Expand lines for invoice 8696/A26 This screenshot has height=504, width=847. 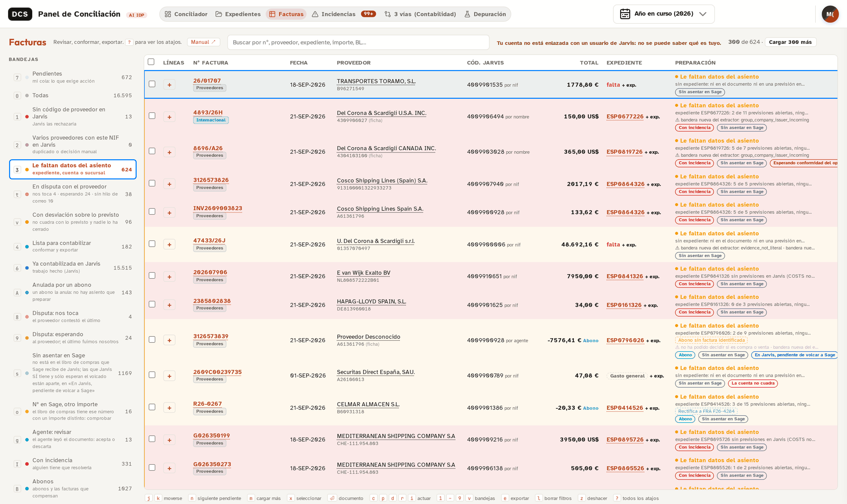click(x=169, y=152)
